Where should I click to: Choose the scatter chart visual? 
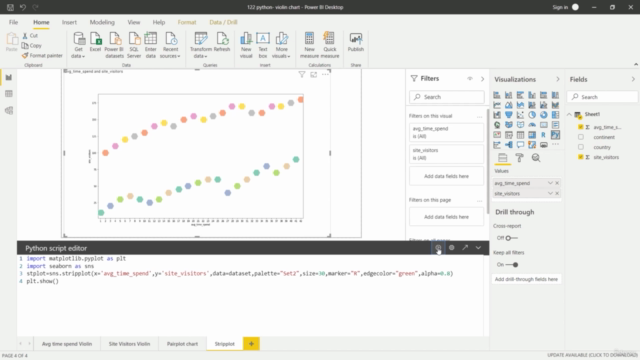[x=520, y=115]
